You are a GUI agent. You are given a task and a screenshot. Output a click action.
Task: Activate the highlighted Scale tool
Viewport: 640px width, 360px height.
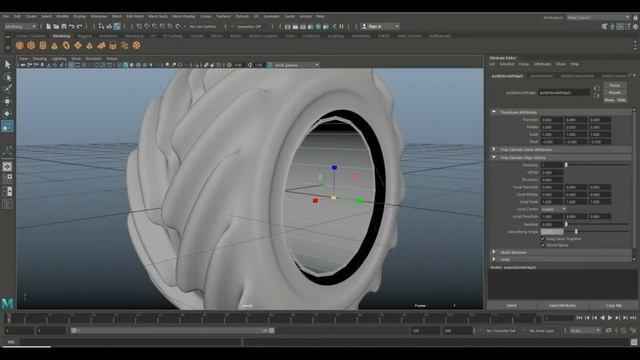7,126
